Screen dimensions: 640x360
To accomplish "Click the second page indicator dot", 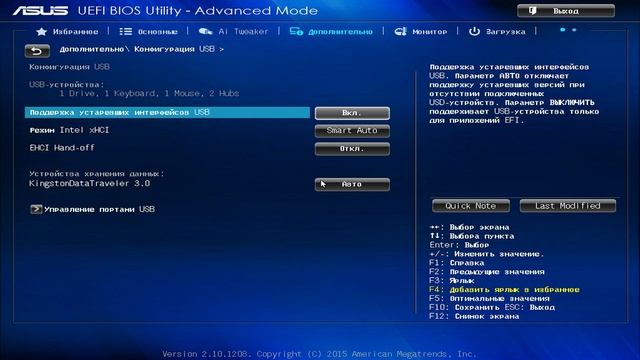I will point(574,30).
